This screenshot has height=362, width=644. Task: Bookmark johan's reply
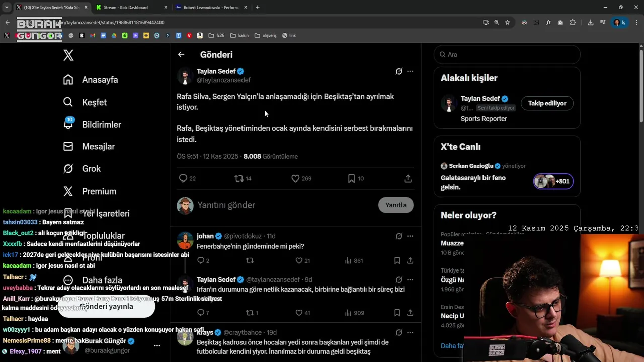point(397,260)
